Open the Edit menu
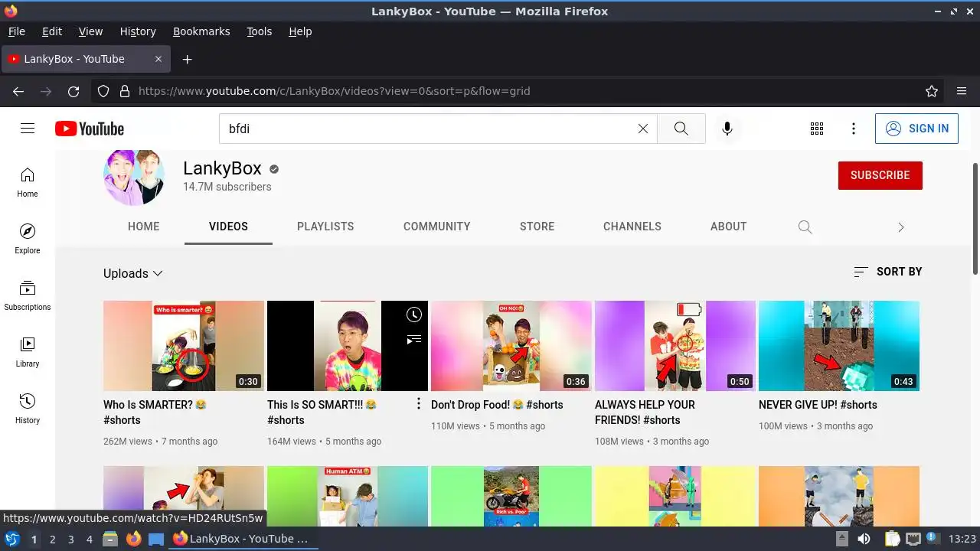Viewport: 980px width, 551px height. tap(52, 31)
